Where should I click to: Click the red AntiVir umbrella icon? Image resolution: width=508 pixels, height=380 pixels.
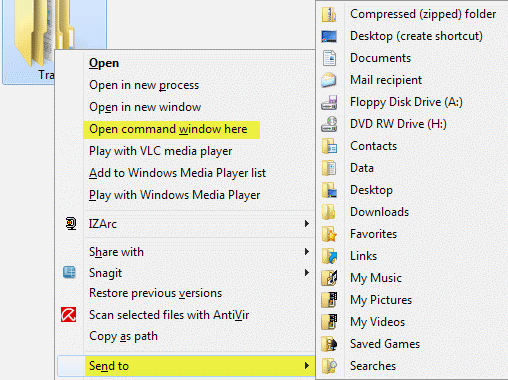[69, 314]
